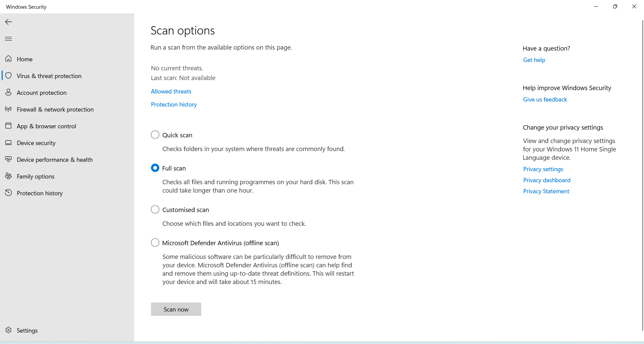The image size is (644, 344).
Task: Click the Device security laptop icon
Action: (8, 143)
